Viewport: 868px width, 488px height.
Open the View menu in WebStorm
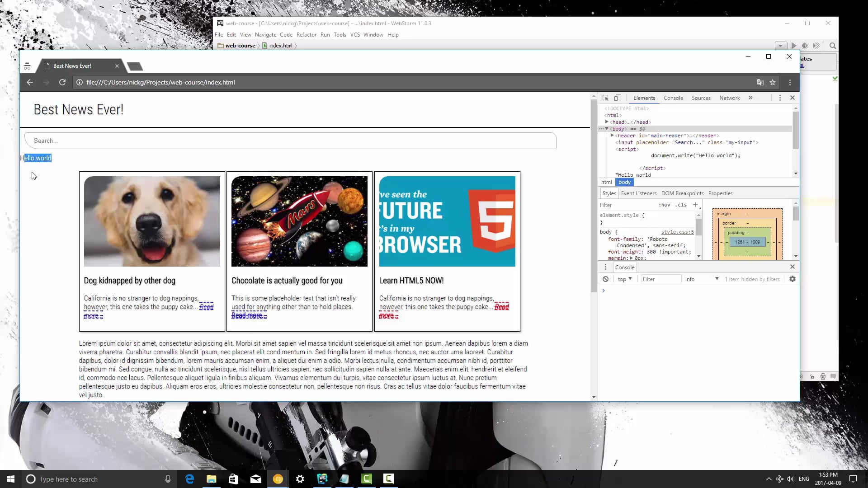[x=245, y=34]
